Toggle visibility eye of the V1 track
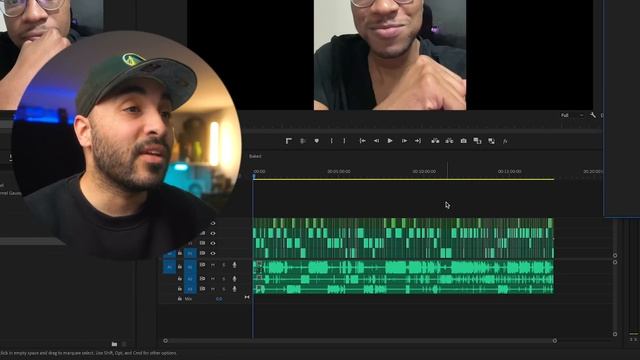The image size is (640, 360). (x=213, y=253)
